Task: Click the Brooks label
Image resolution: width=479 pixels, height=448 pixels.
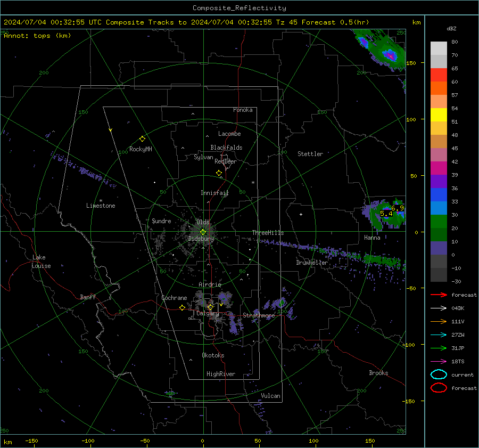Action: point(378,373)
